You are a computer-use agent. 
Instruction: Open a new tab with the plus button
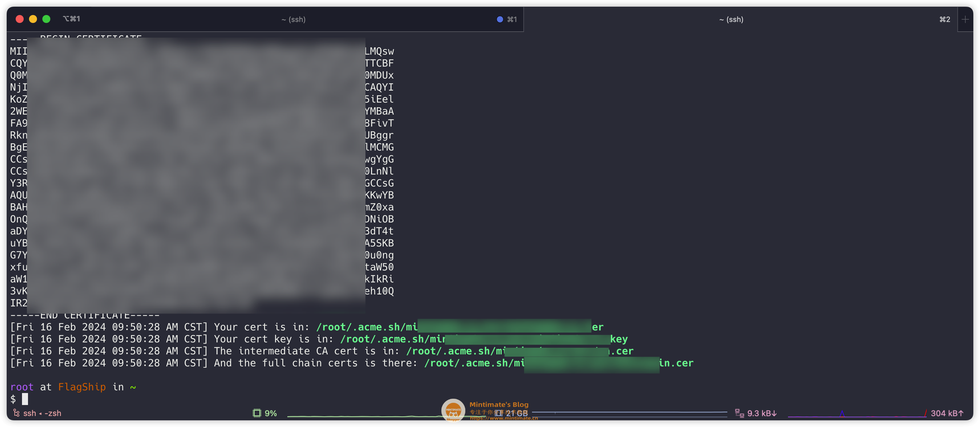coord(965,19)
